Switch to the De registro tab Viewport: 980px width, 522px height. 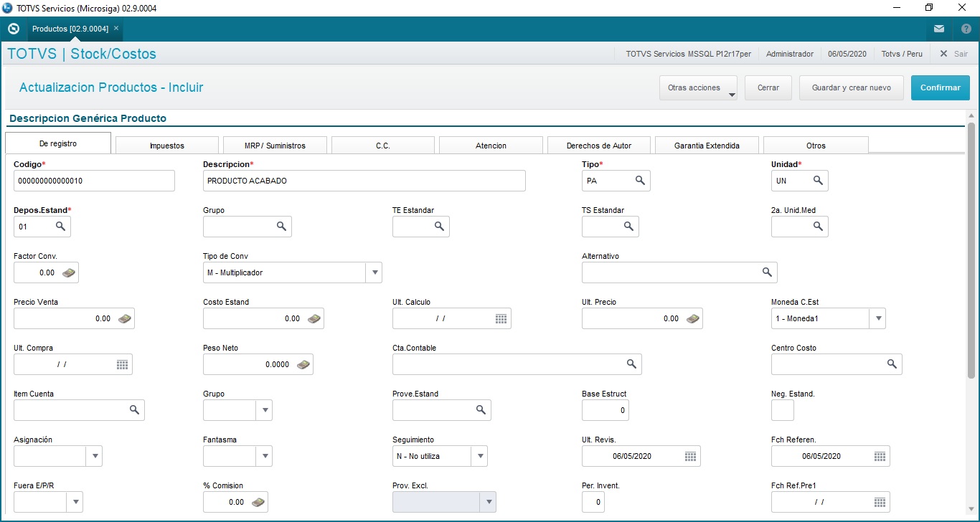[x=58, y=143]
